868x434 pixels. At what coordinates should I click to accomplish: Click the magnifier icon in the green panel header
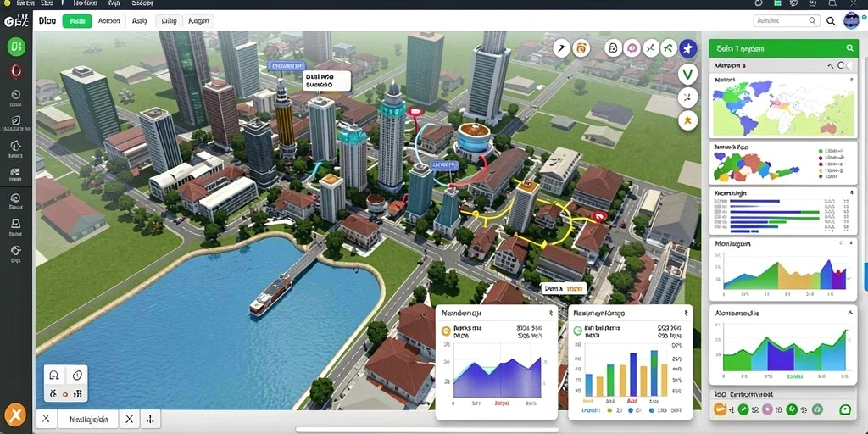click(x=849, y=48)
